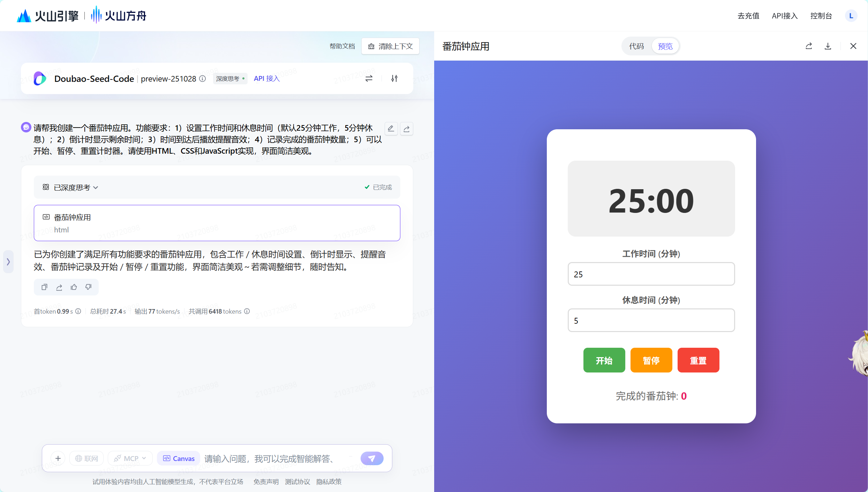Dislike the response with thumbs down

88,287
